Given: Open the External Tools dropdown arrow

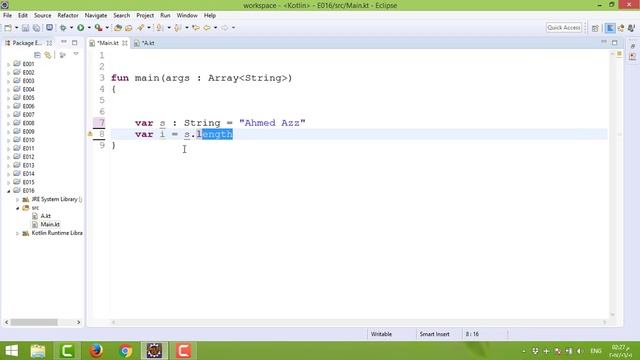Looking at the screenshot, I should tap(107, 28).
